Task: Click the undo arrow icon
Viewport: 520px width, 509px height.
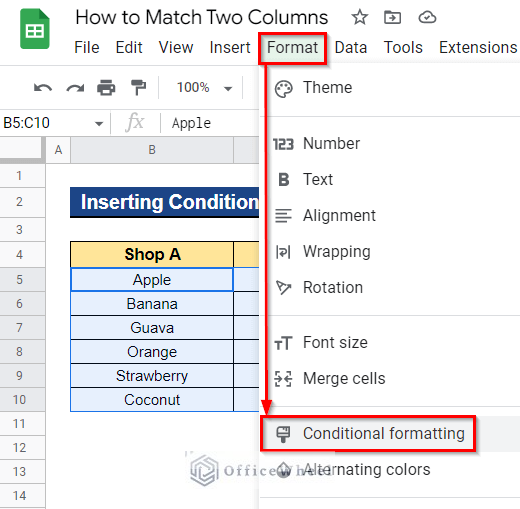Action: point(43,88)
